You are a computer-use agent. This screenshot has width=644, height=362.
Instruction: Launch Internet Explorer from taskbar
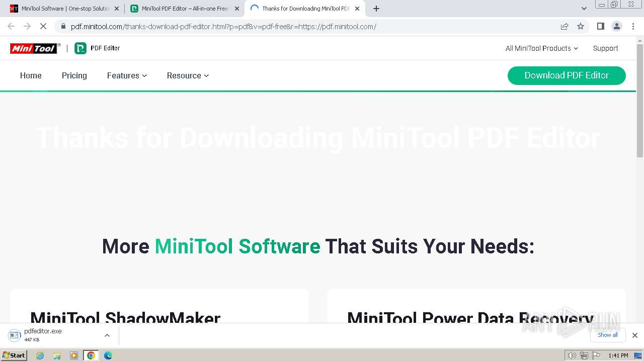tap(40, 355)
